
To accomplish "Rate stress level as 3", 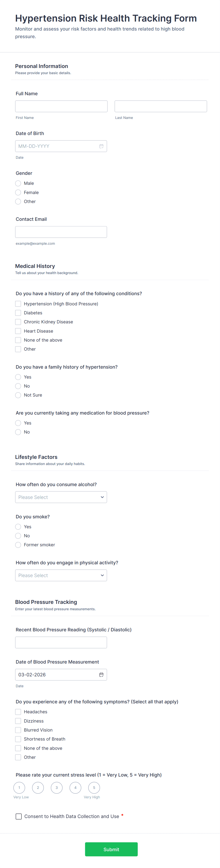I will 57,787.
